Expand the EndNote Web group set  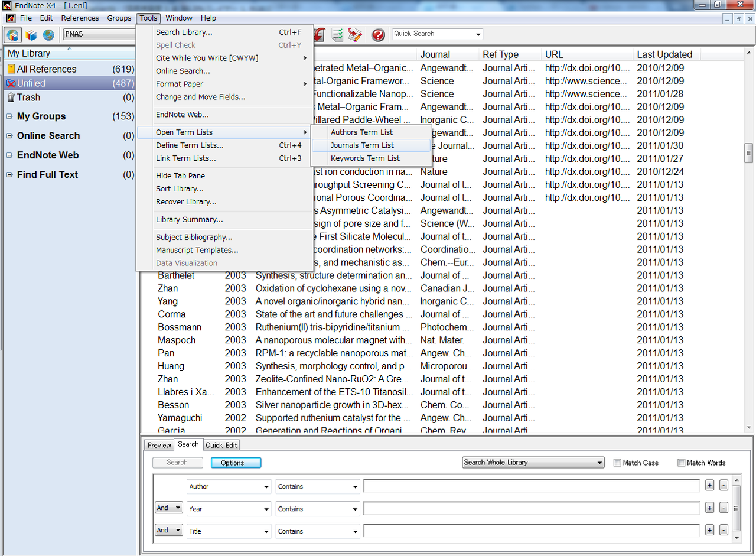coord(9,155)
